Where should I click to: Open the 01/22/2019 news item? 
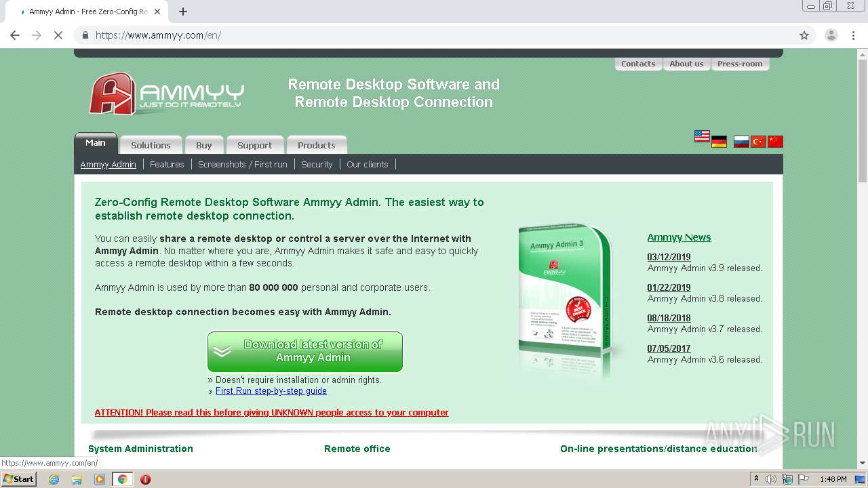669,287
